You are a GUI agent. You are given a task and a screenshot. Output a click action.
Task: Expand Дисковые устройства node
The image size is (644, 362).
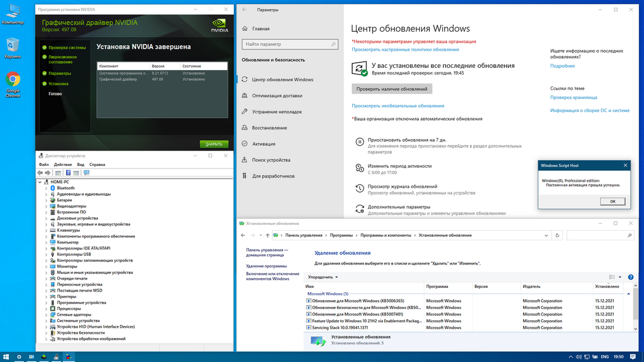46,218
